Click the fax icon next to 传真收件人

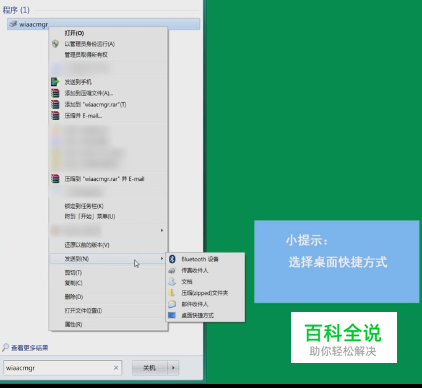172,270
